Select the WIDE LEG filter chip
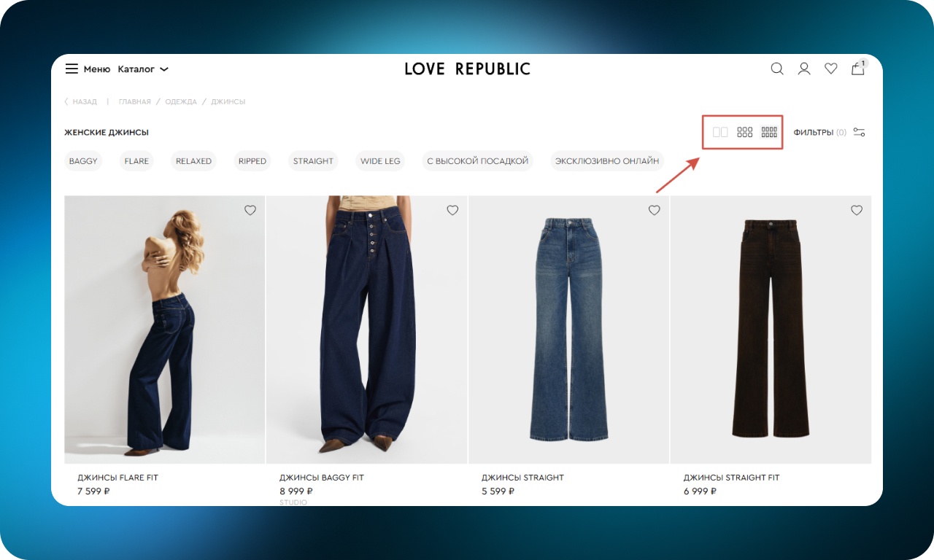This screenshot has width=934, height=560. tap(380, 161)
